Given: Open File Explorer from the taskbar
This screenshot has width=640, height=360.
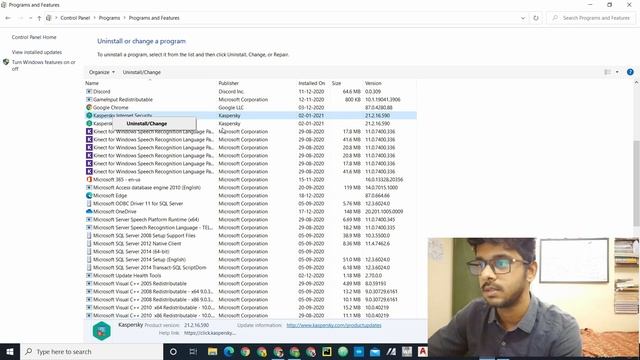Looking at the screenshot, I should click(x=213, y=351).
